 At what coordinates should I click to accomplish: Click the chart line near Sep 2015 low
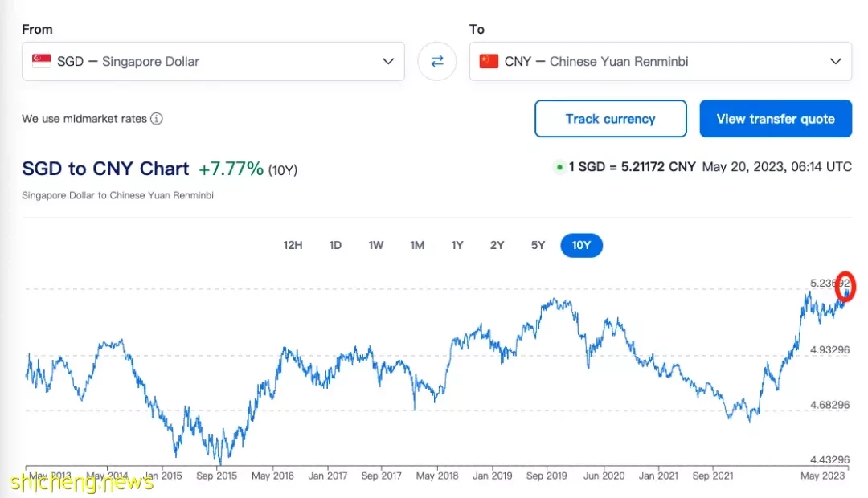pyautogui.click(x=219, y=455)
